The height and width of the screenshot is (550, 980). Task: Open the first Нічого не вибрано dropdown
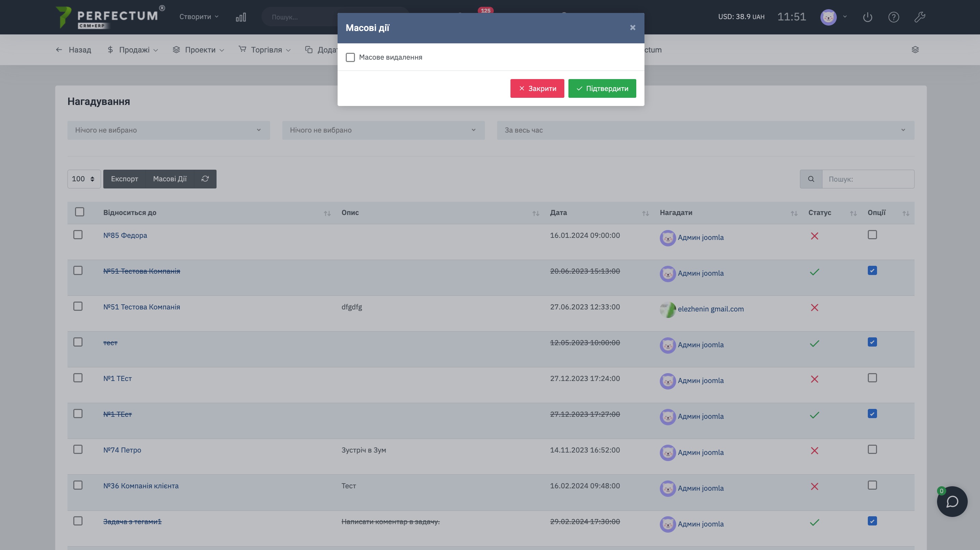coord(168,131)
